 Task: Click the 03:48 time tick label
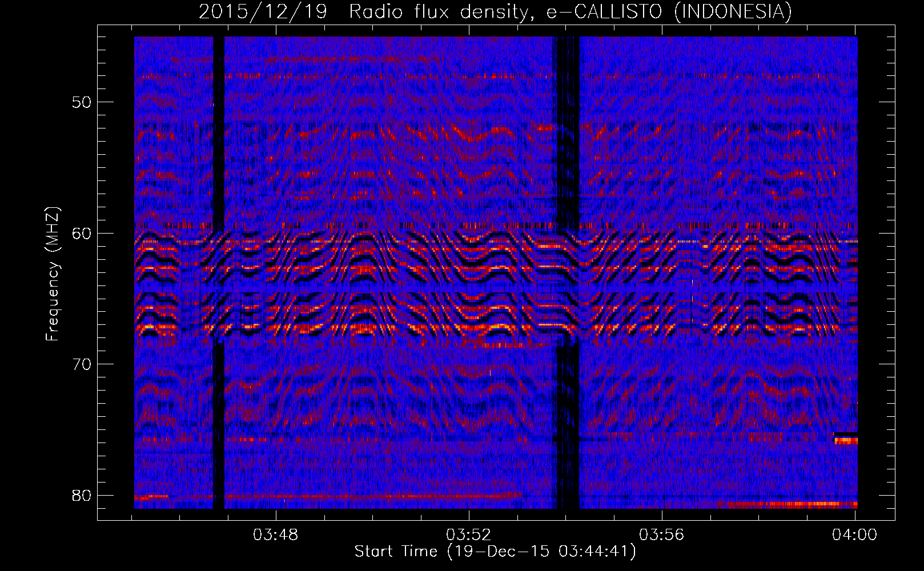[276, 535]
